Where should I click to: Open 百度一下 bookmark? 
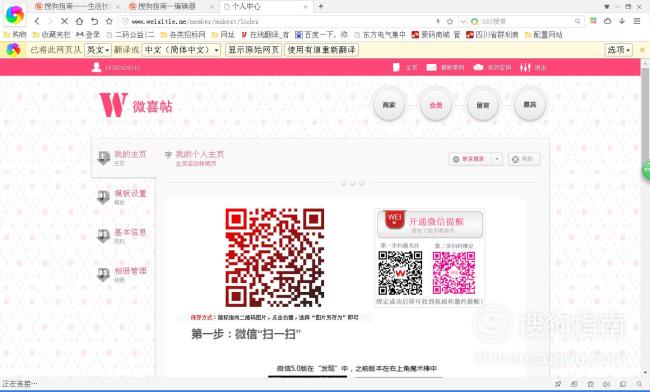(x=321, y=35)
